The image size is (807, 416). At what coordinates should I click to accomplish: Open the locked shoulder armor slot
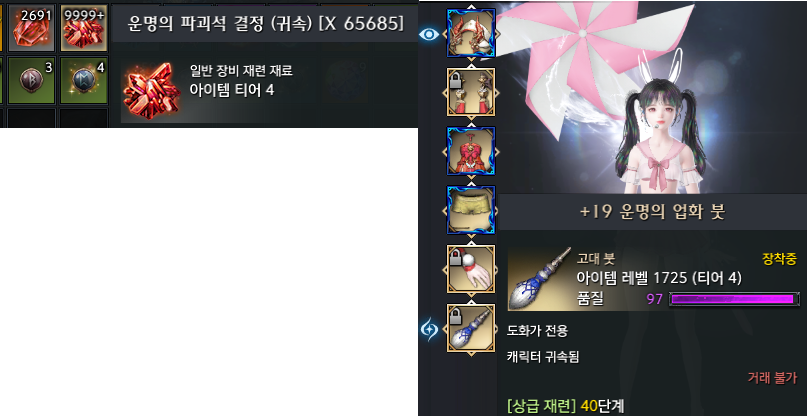click(471, 92)
